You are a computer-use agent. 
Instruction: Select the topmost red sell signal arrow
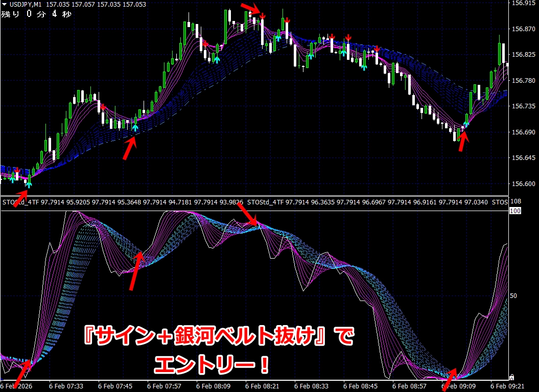262,17
